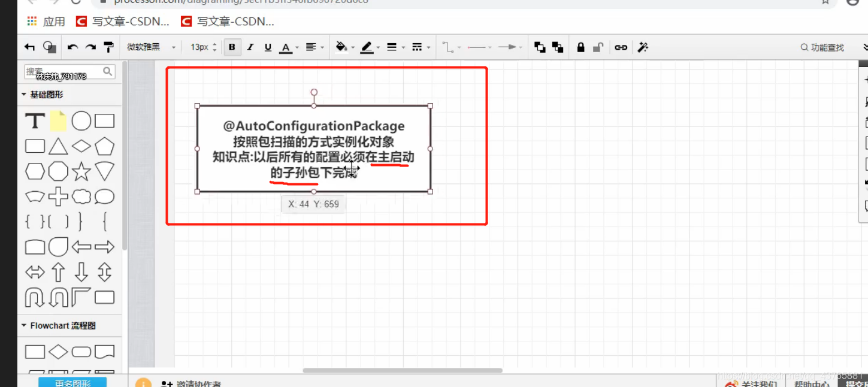Open the first 写文章-CSDN bookmark
This screenshot has height=387, width=868.
click(x=123, y=22)
